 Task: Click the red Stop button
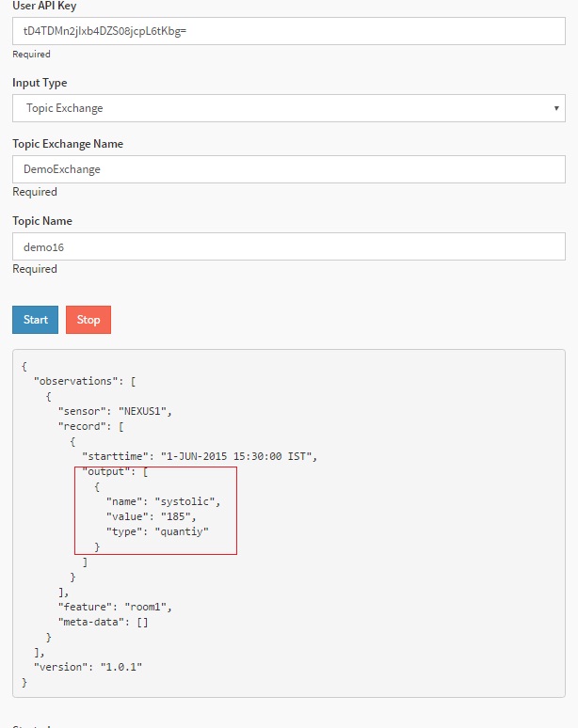pyautogui.click(x=88, y=320)
